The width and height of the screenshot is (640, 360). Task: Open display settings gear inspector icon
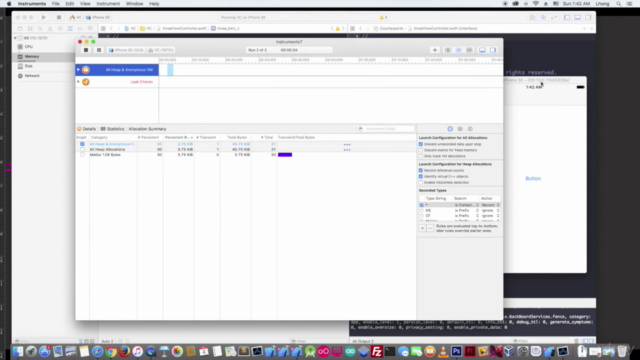(460, 129)
